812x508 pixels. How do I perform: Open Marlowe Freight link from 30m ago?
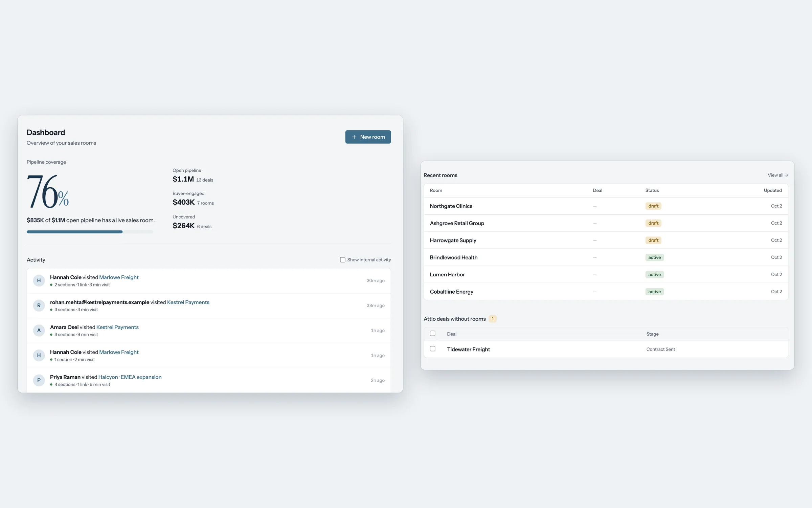pos(119,277)
